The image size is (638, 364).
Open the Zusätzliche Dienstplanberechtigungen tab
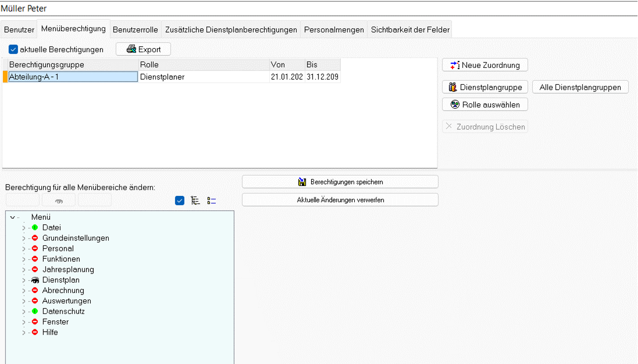(x=231, y=30)
